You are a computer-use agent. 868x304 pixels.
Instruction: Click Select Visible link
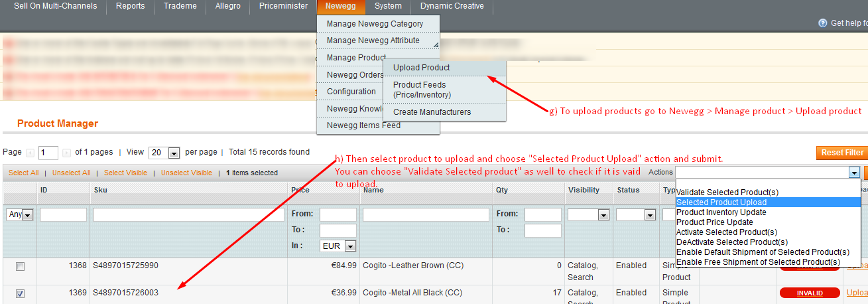pyautogui.click(x=125, y=173)
